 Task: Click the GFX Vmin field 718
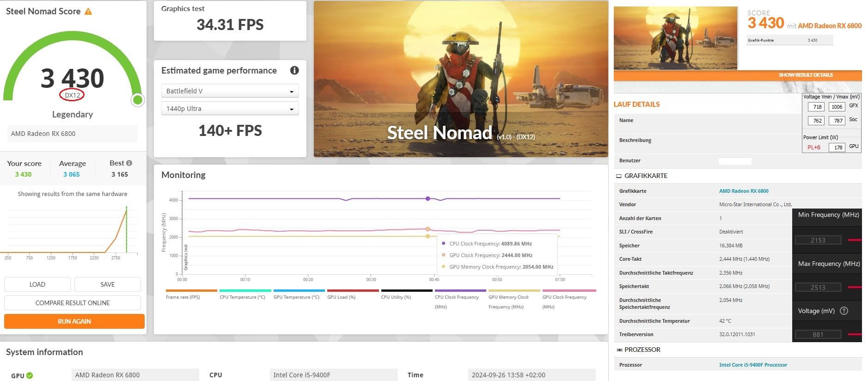click(x=817, y=107)
